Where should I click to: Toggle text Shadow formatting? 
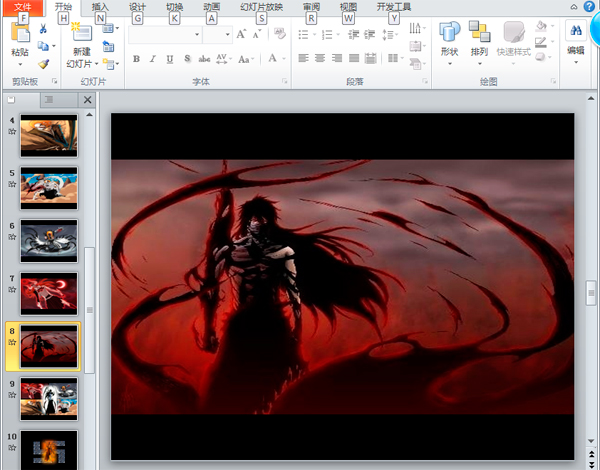tap(187, 59)
